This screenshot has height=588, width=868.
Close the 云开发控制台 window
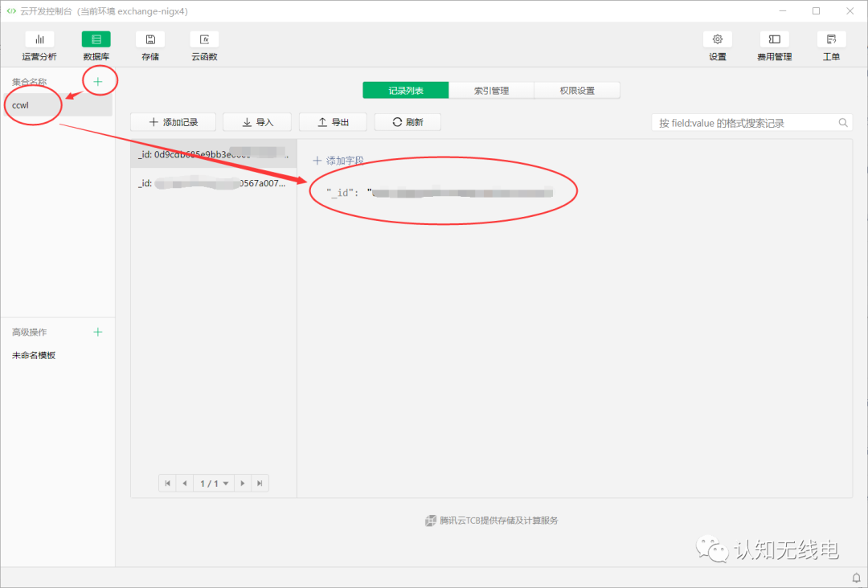tap(850, 11)
